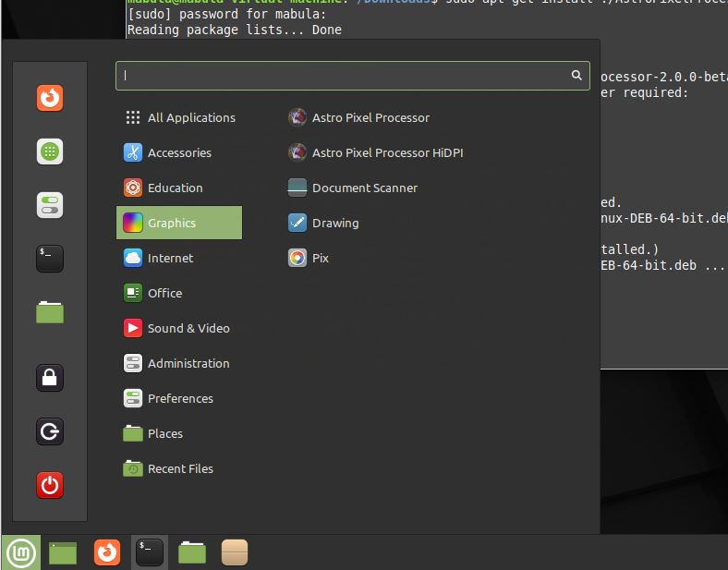The height and width of the screenshot is (570, 728).
Task: Click the red Shut Down power icon
Action: 50,485
